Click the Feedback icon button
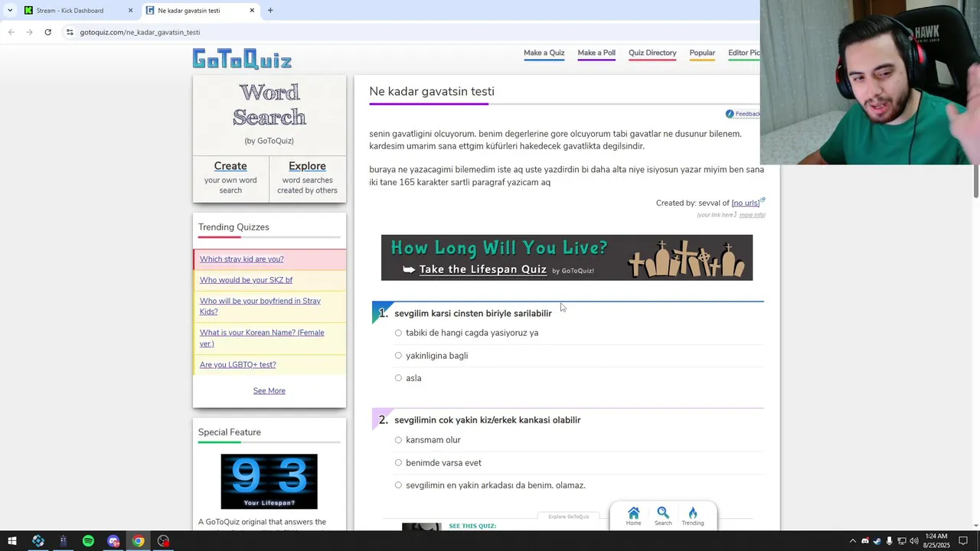Screen dimensions: 980x551 [743, 114]
